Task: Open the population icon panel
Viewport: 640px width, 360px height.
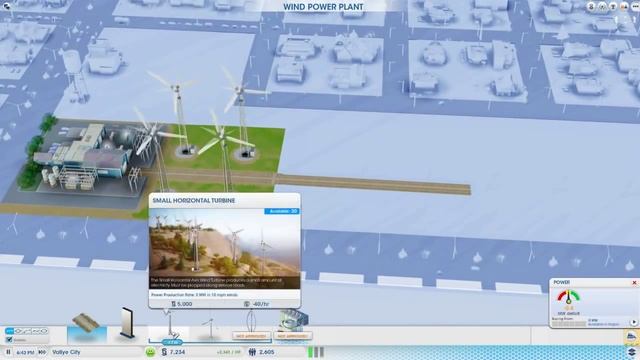Action: (252, 352)
